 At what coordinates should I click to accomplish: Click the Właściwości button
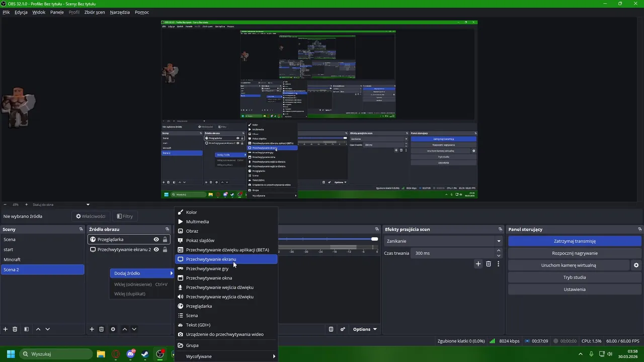91,216
